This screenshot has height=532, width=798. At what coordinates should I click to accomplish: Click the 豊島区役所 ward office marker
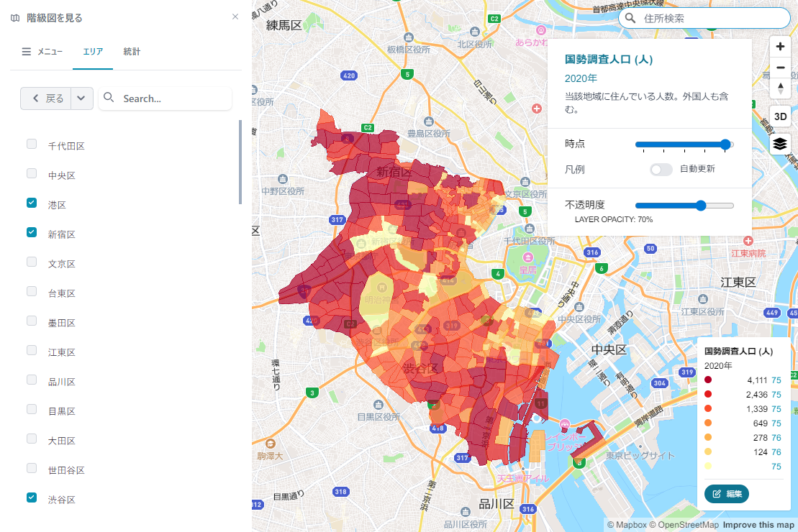click(x=429, y=121)
